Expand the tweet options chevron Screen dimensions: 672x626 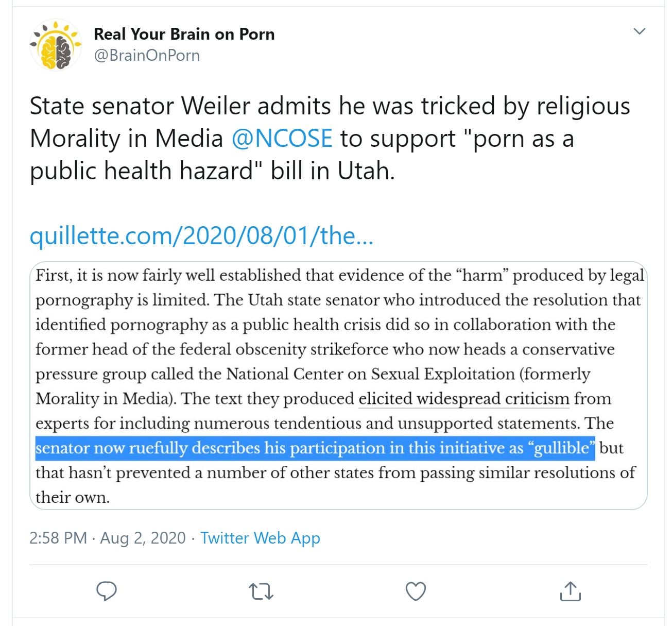tap(639, 31)
